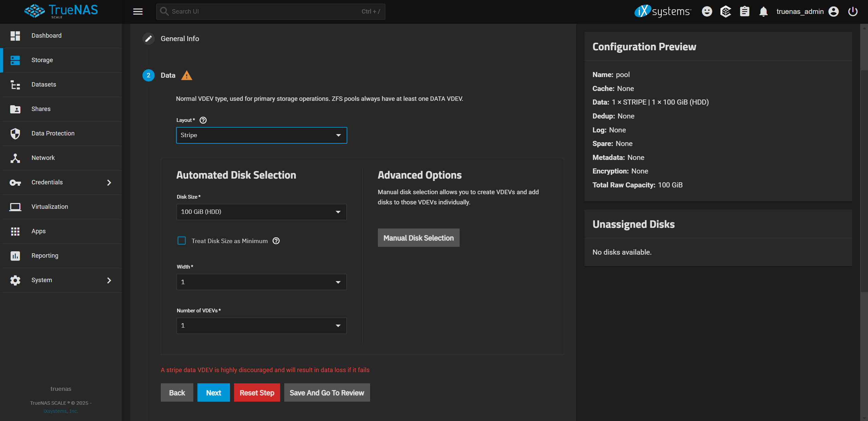Click the feedback smiley icon in top bar
The width and height of the screenshot is (868, 421).
click(707, 11)
